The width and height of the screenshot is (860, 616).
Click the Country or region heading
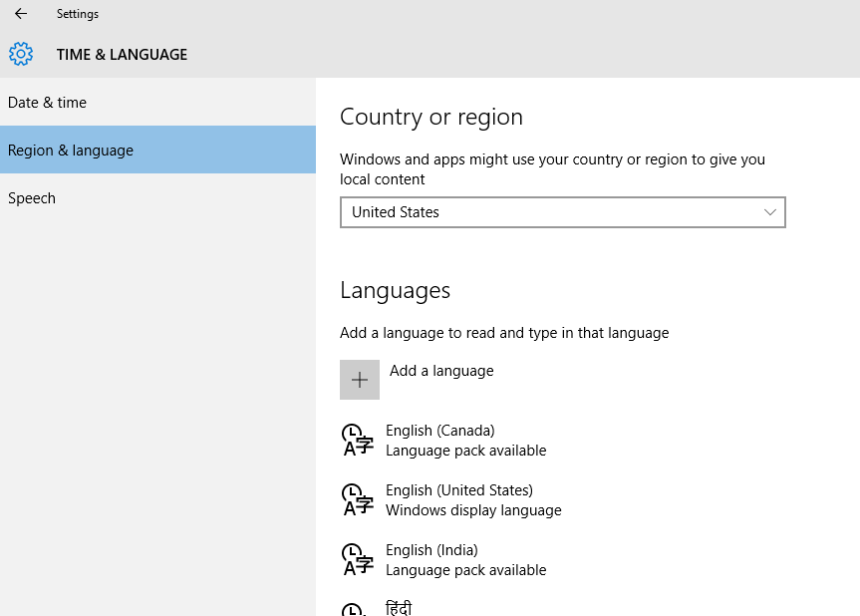click(x=431, y=117)
